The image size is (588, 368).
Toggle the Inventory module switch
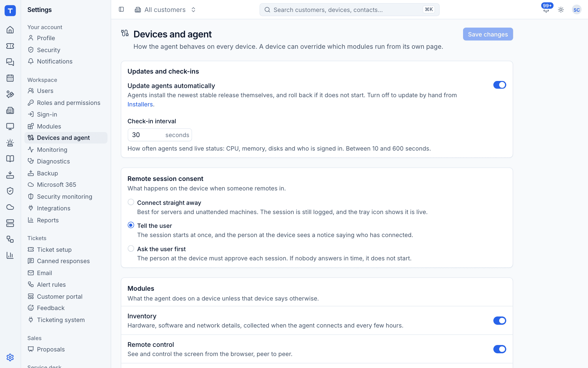click(x=499, y=320)
